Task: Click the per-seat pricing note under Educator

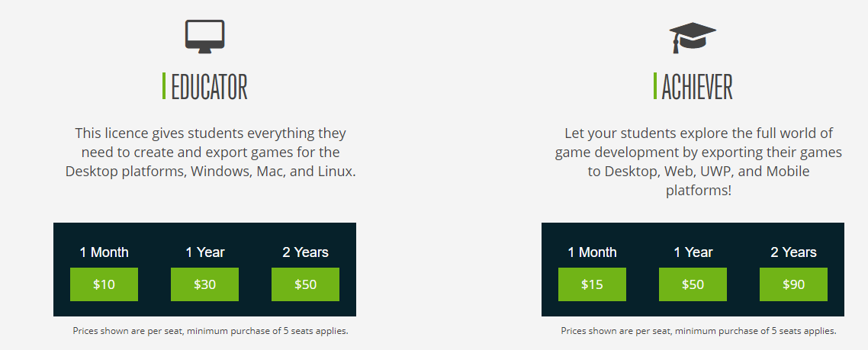Action: point(210,331)
